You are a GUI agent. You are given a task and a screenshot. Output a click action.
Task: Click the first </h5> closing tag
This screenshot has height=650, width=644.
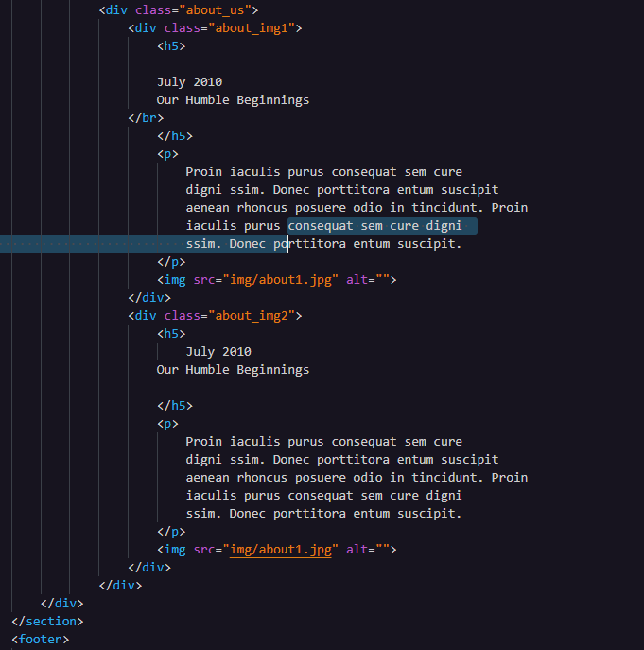click(175, 136)
